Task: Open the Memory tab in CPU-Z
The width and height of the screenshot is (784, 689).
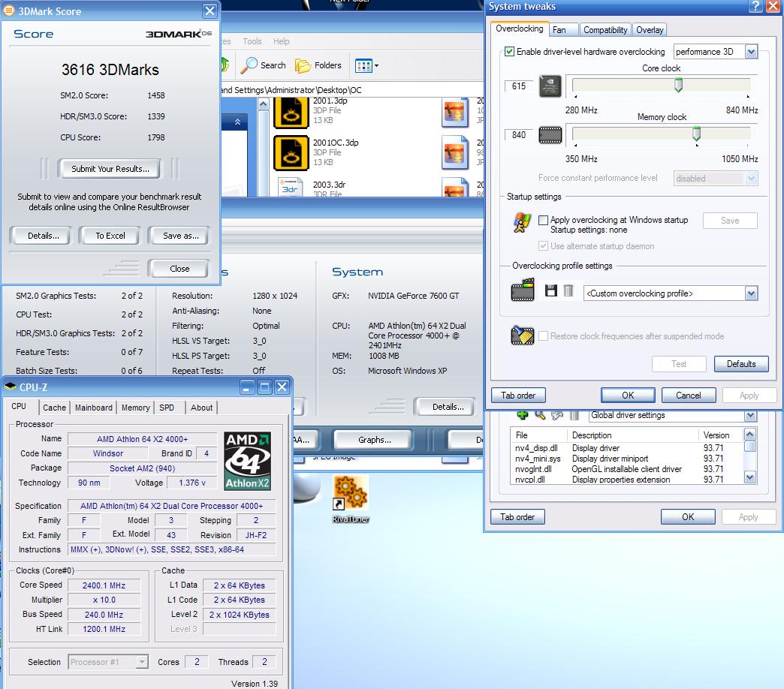Action: pos(135,408)
